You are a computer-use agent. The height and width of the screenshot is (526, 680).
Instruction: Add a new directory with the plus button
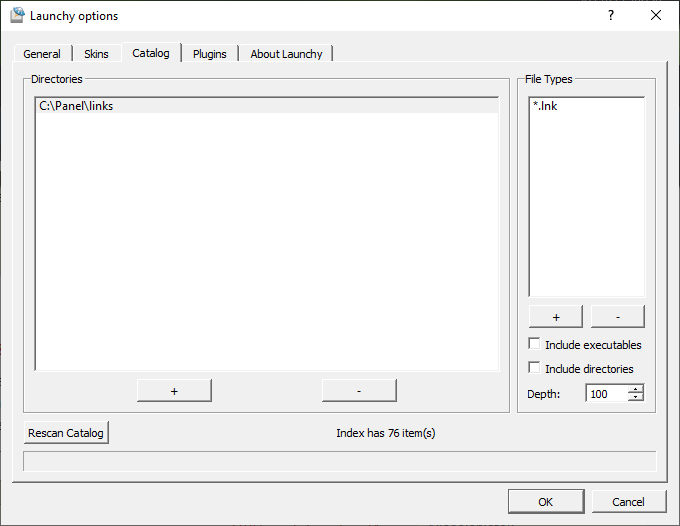tap(174, 391)
